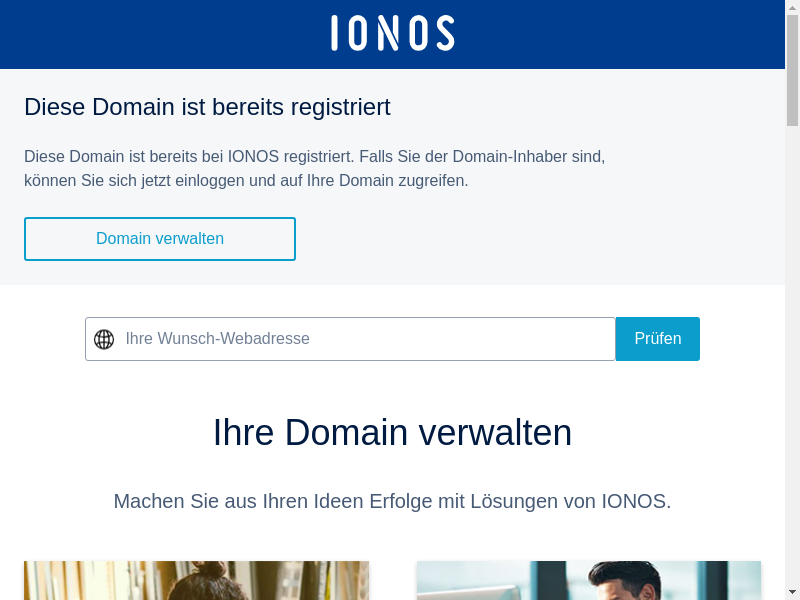Click the scrollbar down arrow
Viewport: 800px width, 600px height.
click(792, 592)
